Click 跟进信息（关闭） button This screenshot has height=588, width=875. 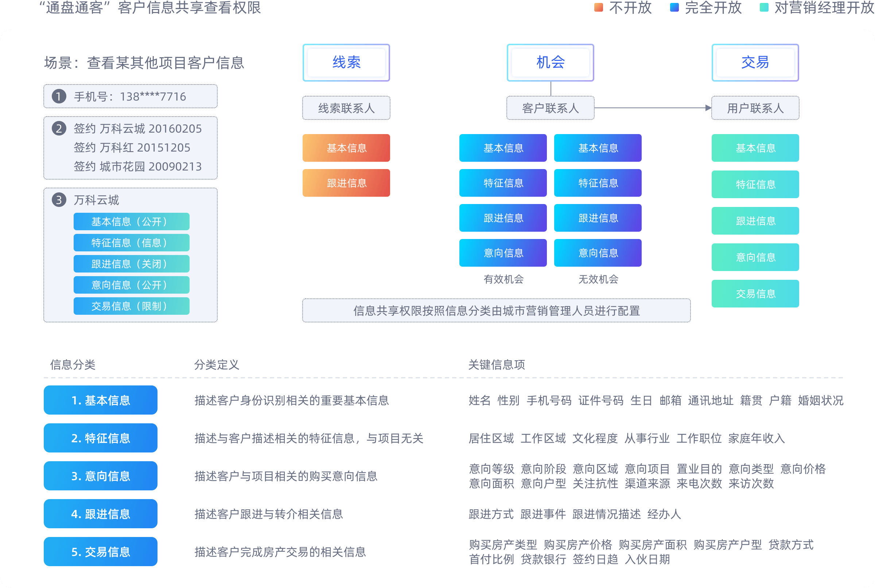tap(131, 264)
